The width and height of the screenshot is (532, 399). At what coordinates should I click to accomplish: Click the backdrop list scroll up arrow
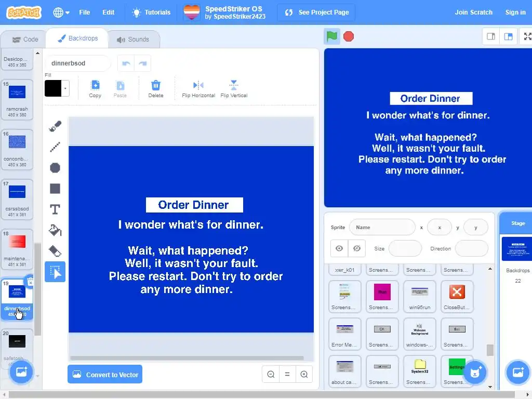[37, 53]
